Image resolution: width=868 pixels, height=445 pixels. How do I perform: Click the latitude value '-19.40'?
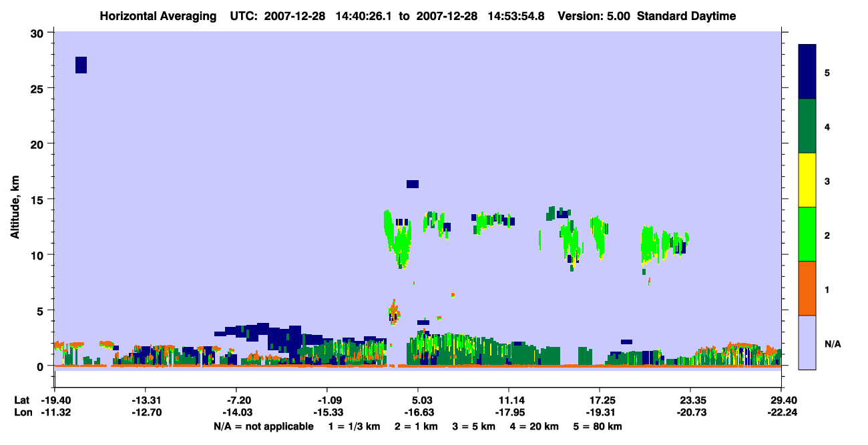tap(55, 400)
